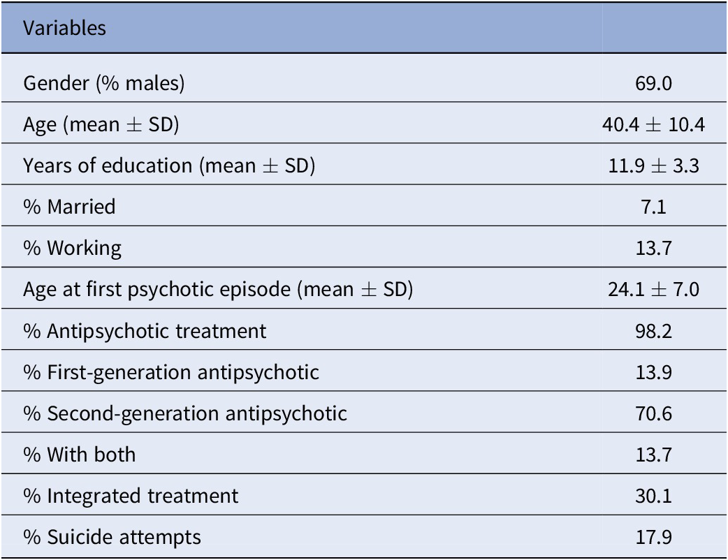Select the Gender (% males) row label
Screen dimensions: 728x560
(x=104, y=84)
